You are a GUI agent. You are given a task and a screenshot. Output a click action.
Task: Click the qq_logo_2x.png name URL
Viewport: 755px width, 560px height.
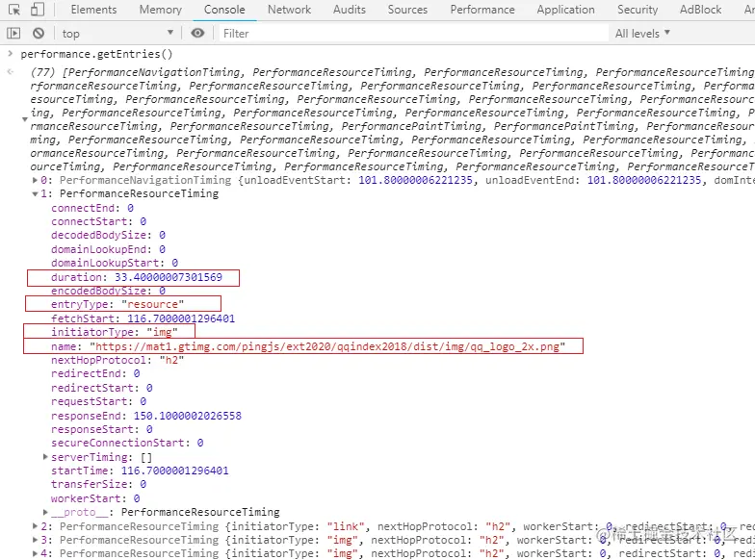pyautogui.click(x=327, y=346)
